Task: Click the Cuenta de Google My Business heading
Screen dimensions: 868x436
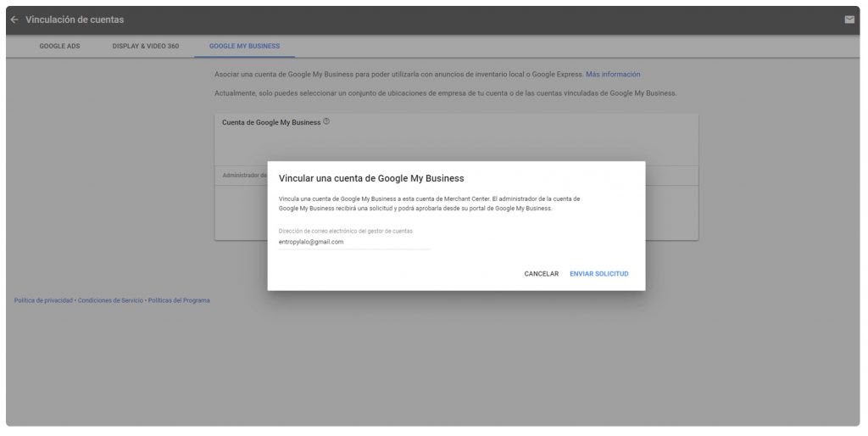Action: click(271, 122)
